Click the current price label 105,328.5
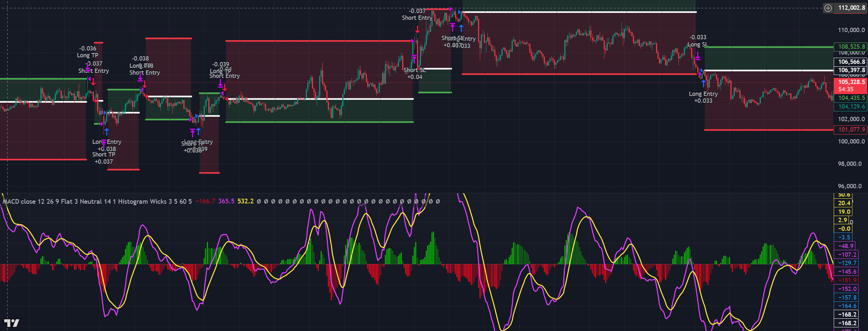 pos(851,82)
